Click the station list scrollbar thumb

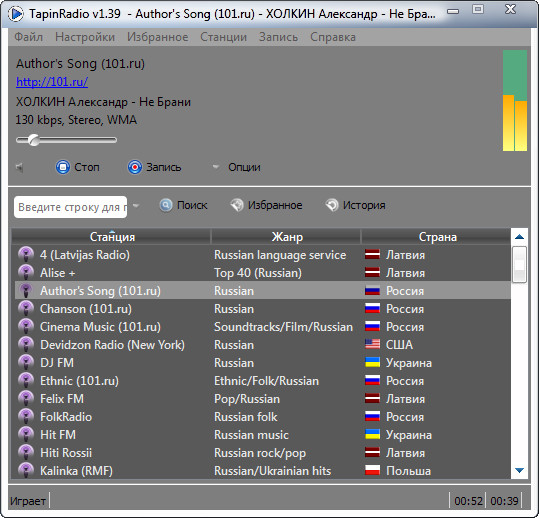click(x=519, y=264)
